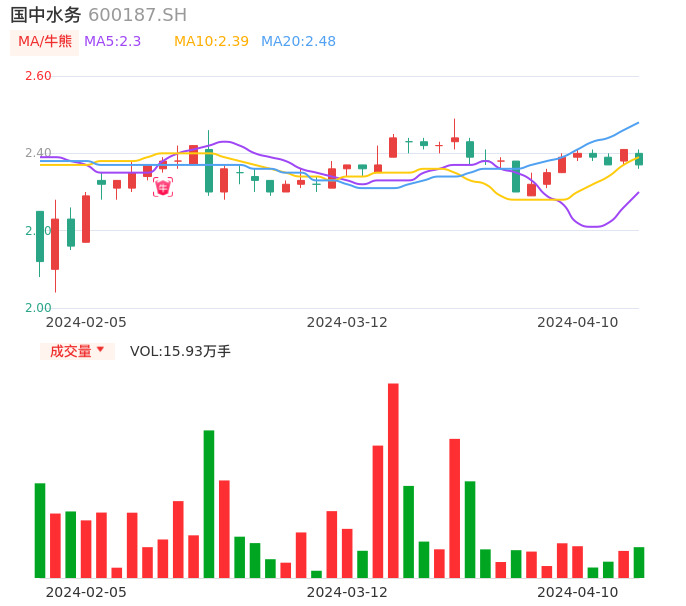The width and height of the screenshot is (686, 606).
Task: Click the 2024-02-05 date under candlestick chart
Action: (86, 322)
